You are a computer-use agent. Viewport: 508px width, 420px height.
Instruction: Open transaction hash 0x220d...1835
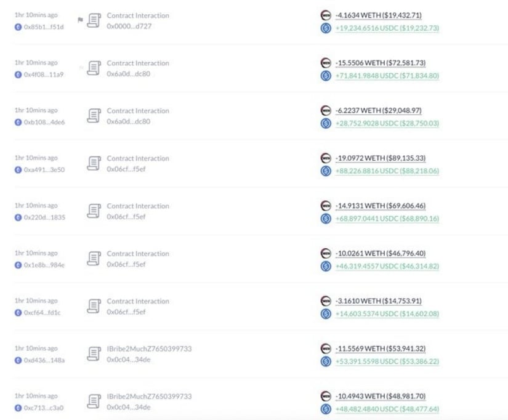(x=44, y=217)
